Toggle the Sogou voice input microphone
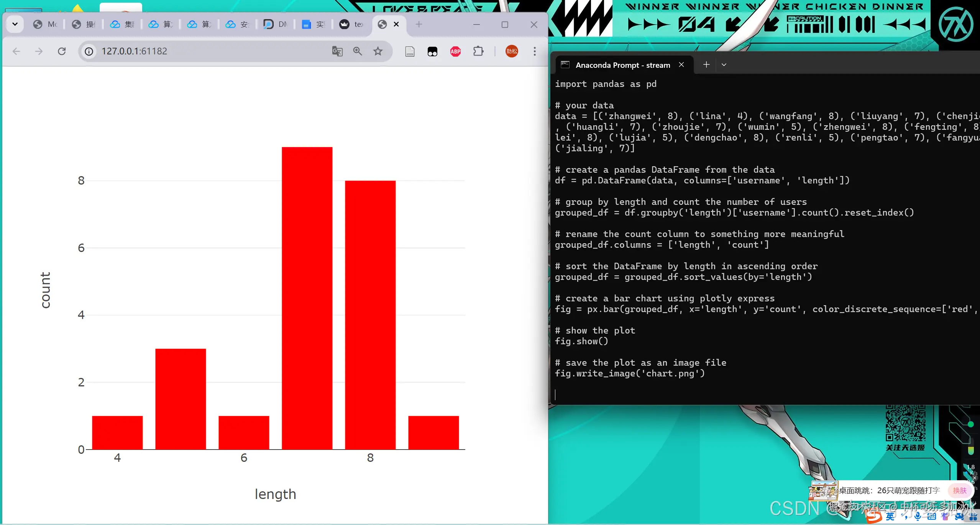 [918, 517]
